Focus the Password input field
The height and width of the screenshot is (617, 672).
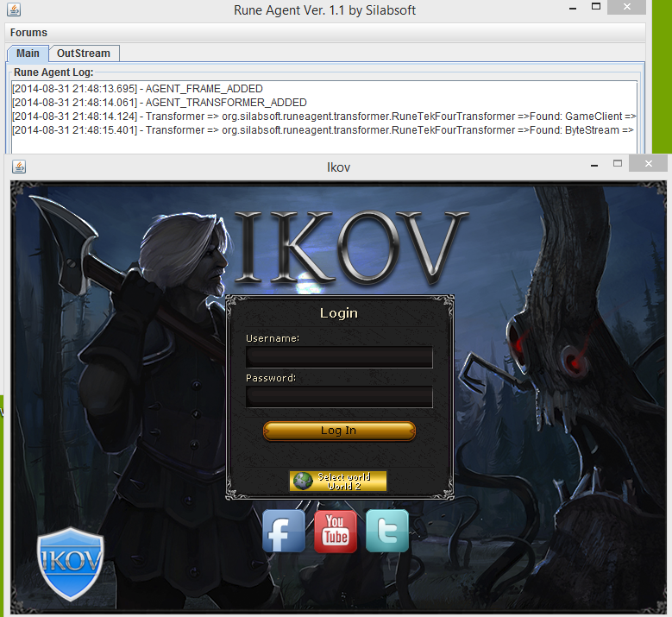pos(339,397)
